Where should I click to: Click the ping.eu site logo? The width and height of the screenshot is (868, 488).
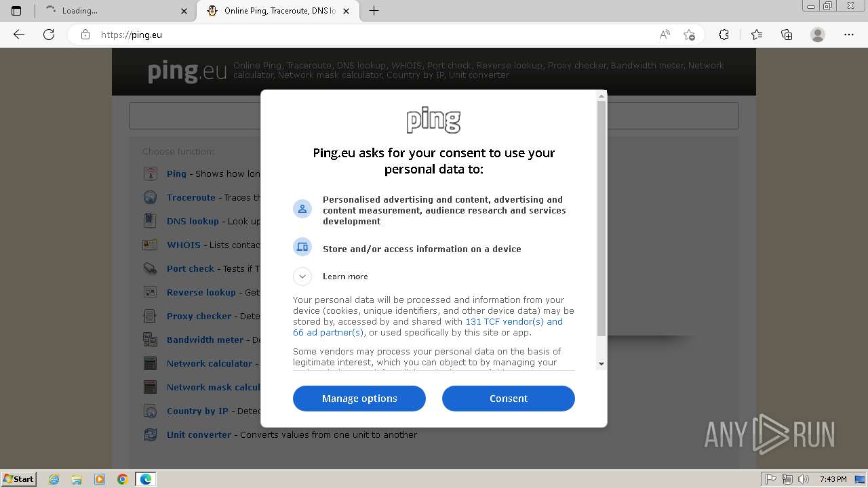(x=187, y=71)
